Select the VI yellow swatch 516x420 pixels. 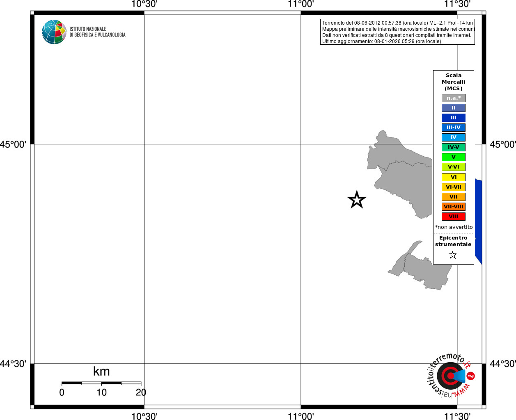click(454, 177)
